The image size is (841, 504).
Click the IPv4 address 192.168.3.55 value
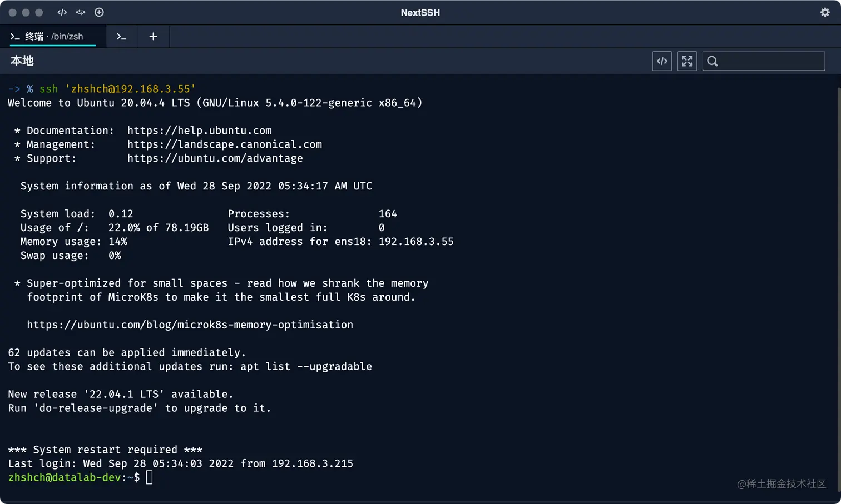[x=416, y=242]
